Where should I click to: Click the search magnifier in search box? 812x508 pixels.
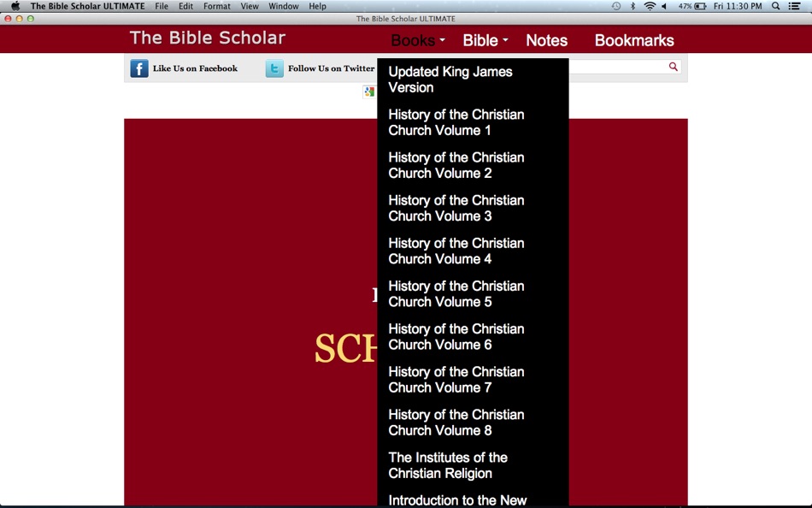674,67
